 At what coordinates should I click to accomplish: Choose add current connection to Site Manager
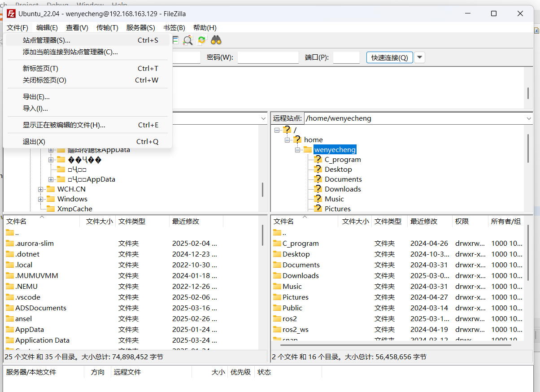click(x=87, y=52)
